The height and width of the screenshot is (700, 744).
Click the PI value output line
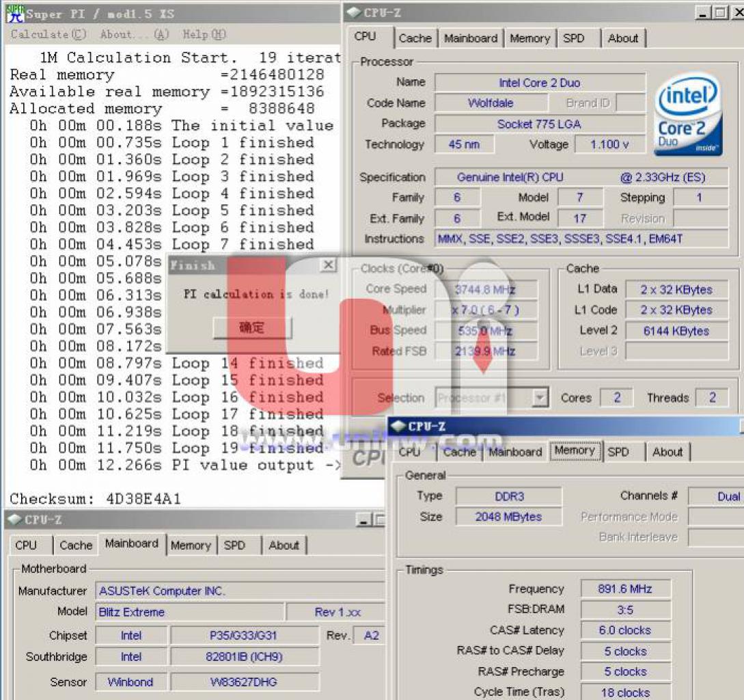pos(185,465)
